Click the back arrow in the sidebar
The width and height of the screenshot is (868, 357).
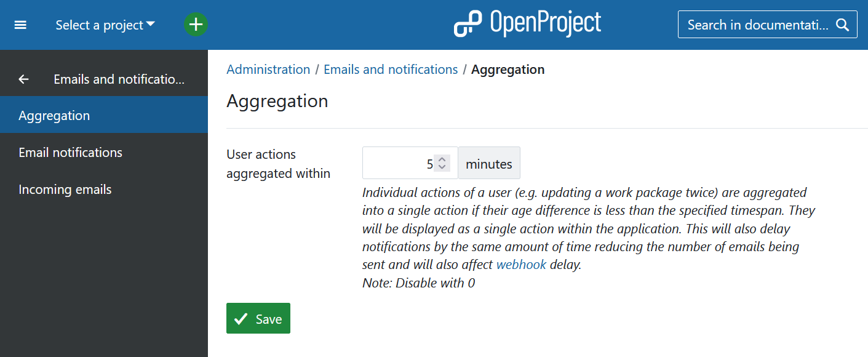(x=23, y=79)
